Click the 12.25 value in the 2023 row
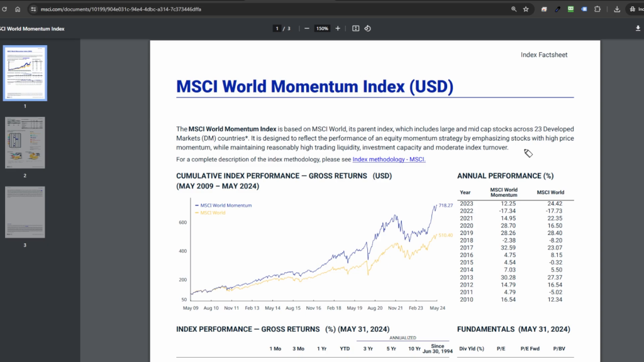This screenshot has height=362, width=644. tap(508, 204)
